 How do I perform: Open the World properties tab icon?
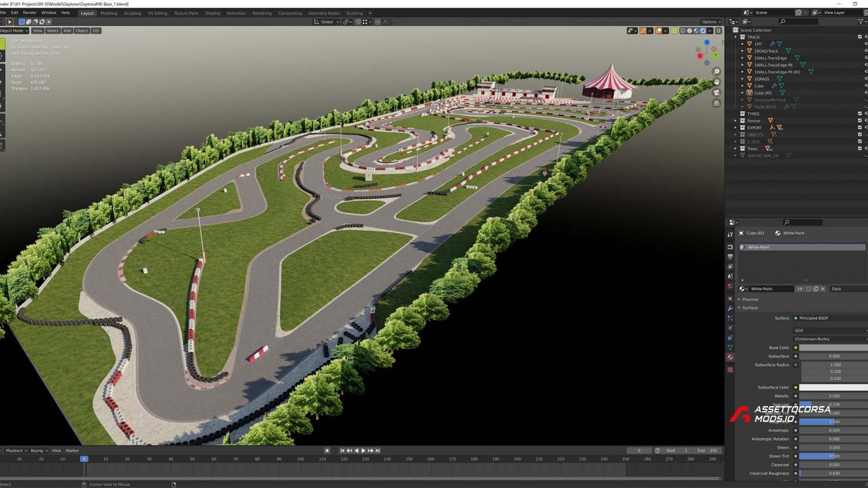click(730, 286)
